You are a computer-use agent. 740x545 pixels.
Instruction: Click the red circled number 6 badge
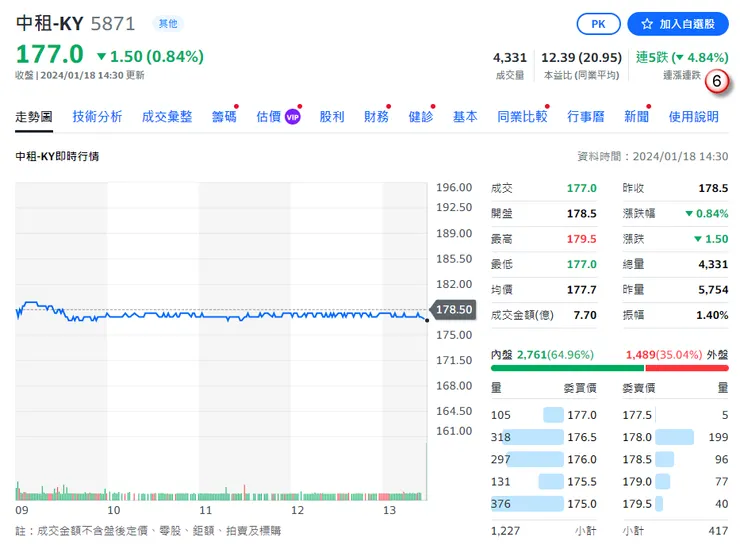coord(716,81)
